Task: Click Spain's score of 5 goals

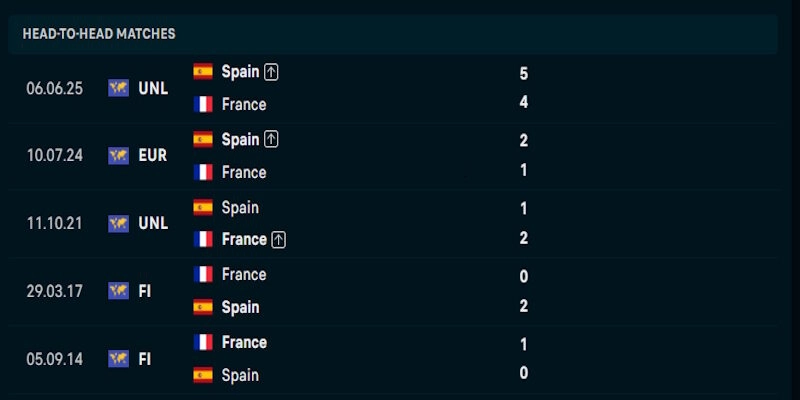Action: [x=523, y=74]
